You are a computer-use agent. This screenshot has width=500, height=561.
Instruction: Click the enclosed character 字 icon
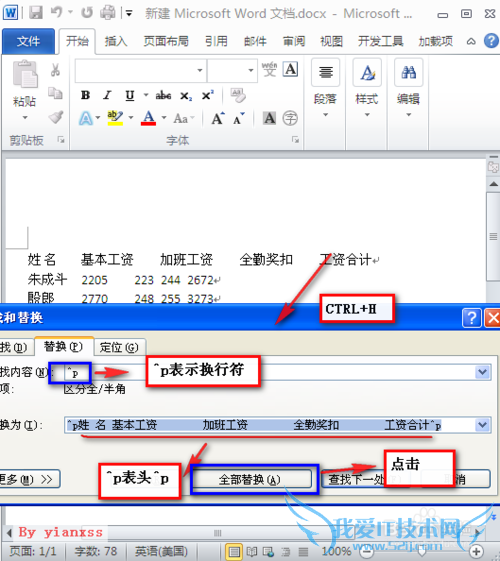pos(290,118)
